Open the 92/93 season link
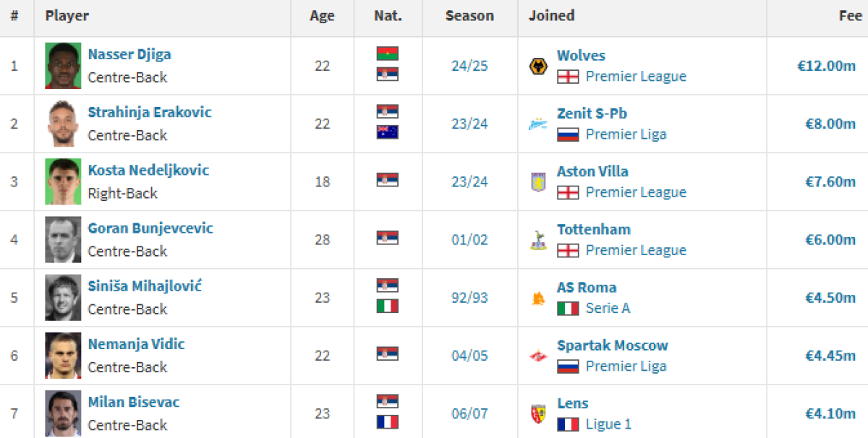Image resolution: width=868 pixels, height=438 pixels. click(x=469, y=298)
